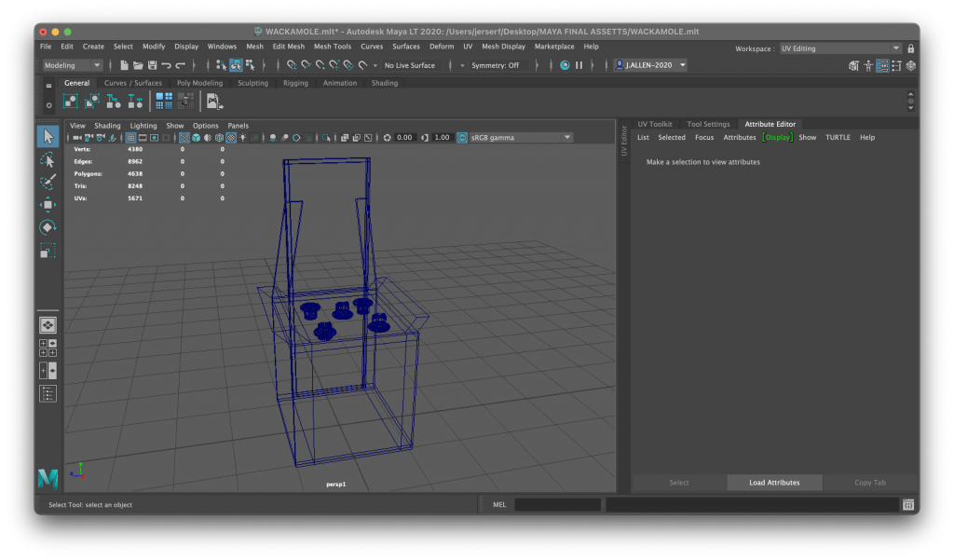The height and width of the screenshot is (560, 954).
Task: Toggle the Modeling Toolkit panel icon
Action: coord(853,65)
